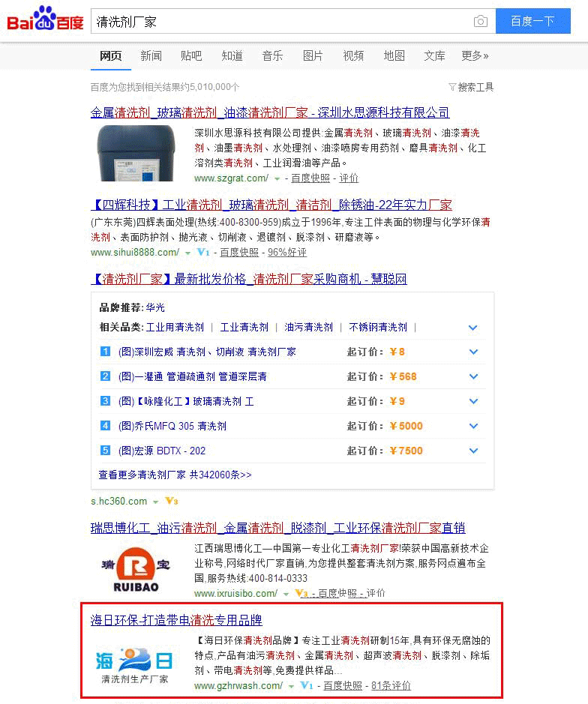Expand chevron for 一灌通 管道疏通剂 row
Viewport: 588px width, 704px height.
click(x=473, y=376)
